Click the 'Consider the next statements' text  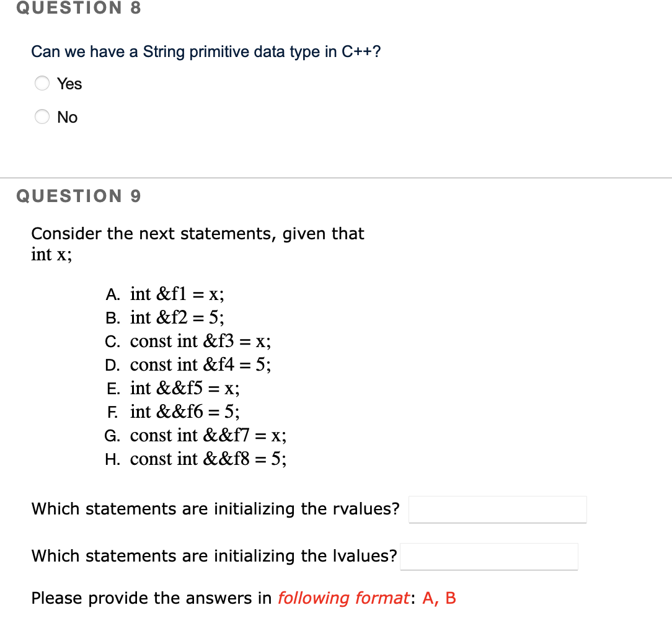[x=198, y=234]
